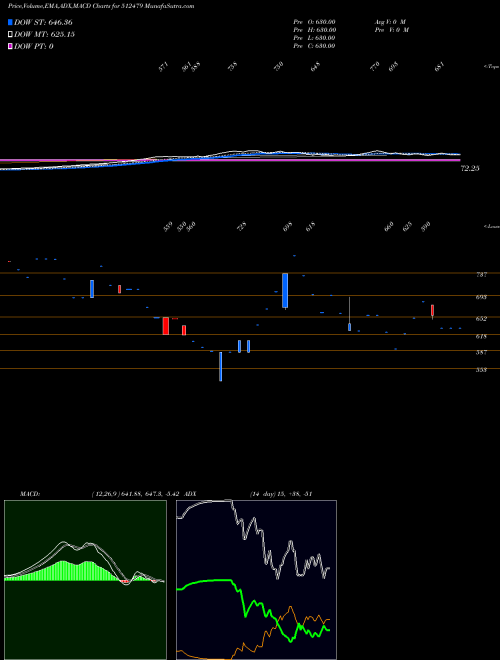Click the Pre H: 630.00 value

[314, 30]
